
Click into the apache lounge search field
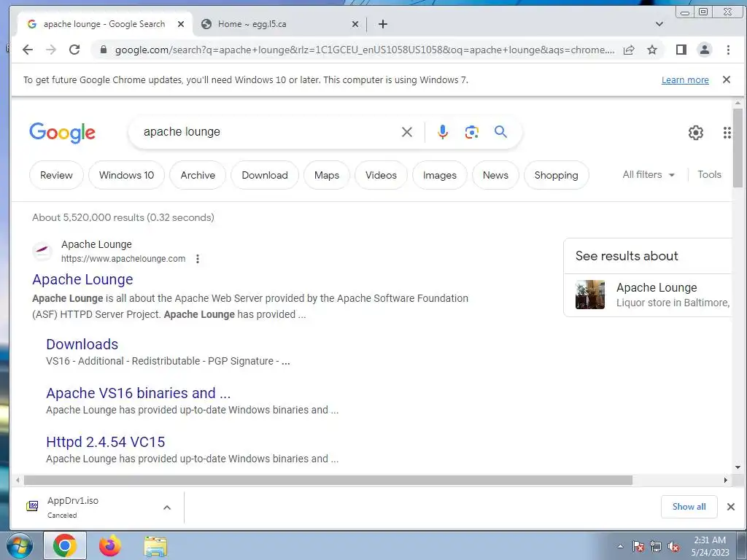267,132
